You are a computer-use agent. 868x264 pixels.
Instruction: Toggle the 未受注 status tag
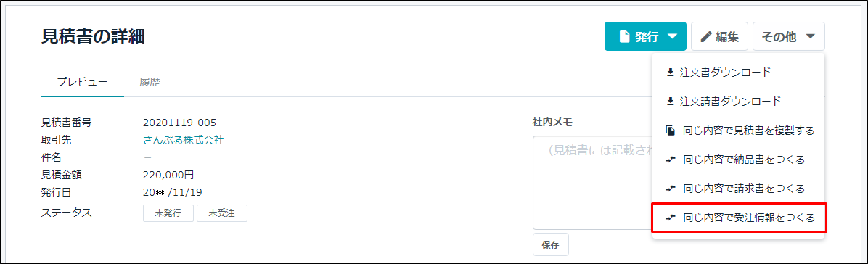click(x=221, y=214)
